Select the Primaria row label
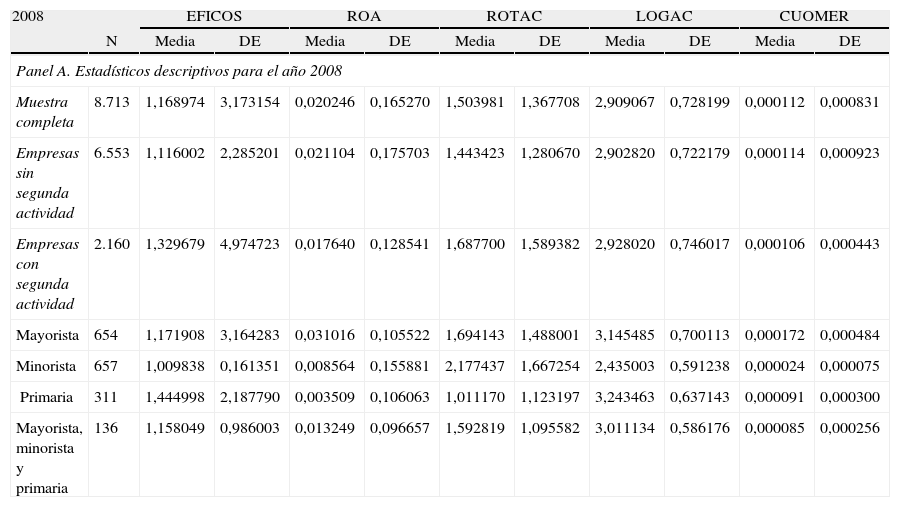Image resolution: width=900 pixels, height=507 pixels. (x=48, y=397)
